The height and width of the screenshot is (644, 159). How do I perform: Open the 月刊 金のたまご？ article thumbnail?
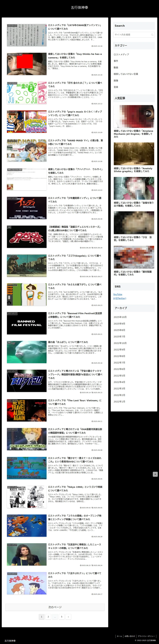27,93
